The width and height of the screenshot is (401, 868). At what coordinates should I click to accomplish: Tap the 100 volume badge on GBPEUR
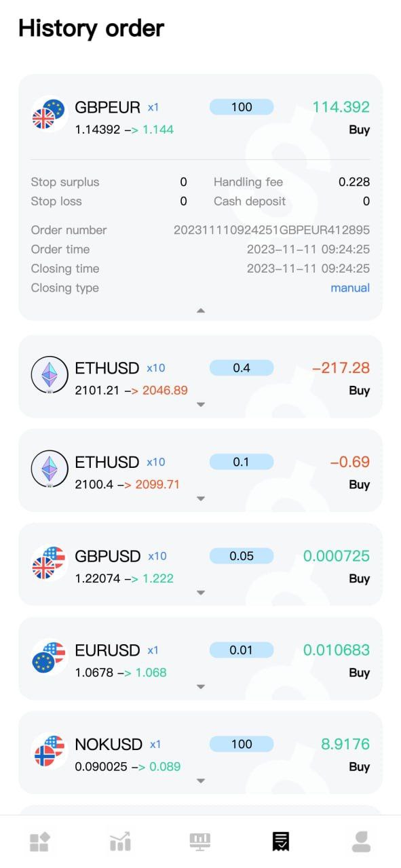pos(242,106)
